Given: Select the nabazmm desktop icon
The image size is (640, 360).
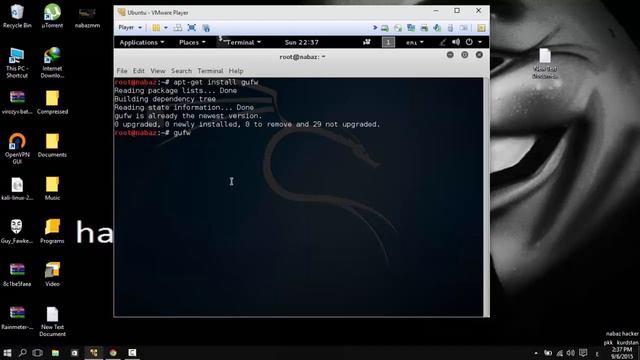Looking at the screenshot, I should tap(87, 18).
